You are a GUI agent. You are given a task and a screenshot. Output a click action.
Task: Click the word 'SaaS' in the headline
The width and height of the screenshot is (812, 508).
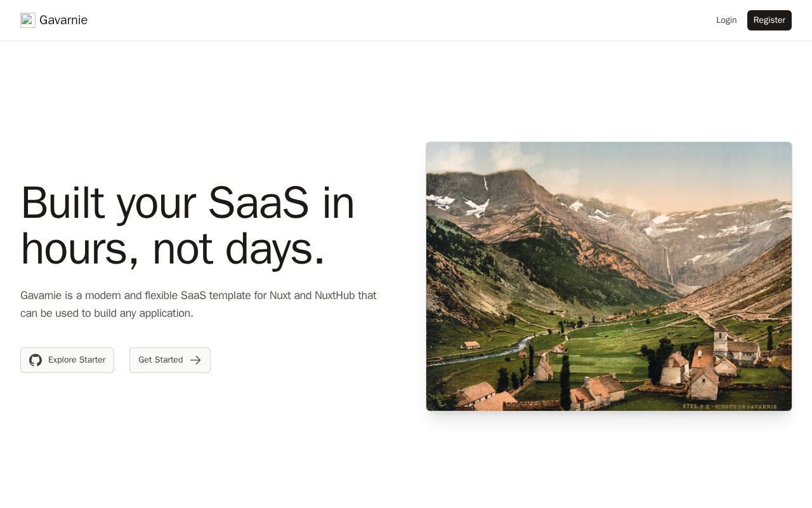pos(258,203)
